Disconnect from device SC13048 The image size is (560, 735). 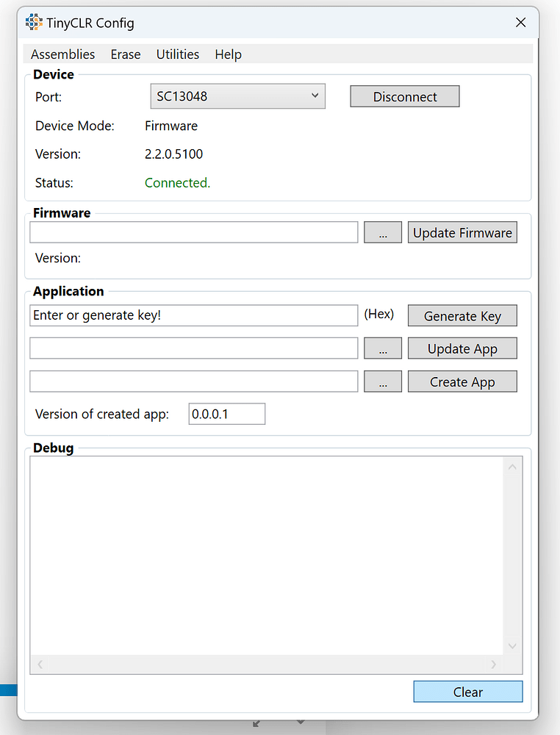pyautogui.click(x=404, y=96)
